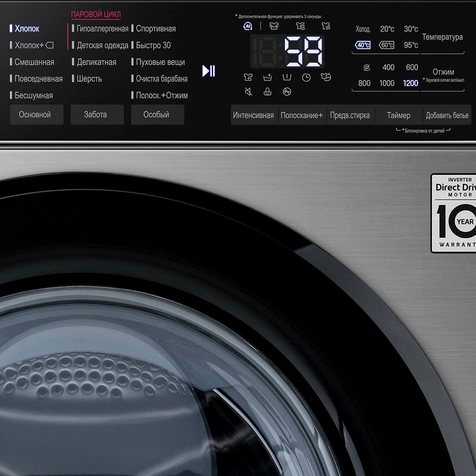Tap the rinse plus tub icon
The width and height of the screenshot is (476, 476).
[268, 77]
